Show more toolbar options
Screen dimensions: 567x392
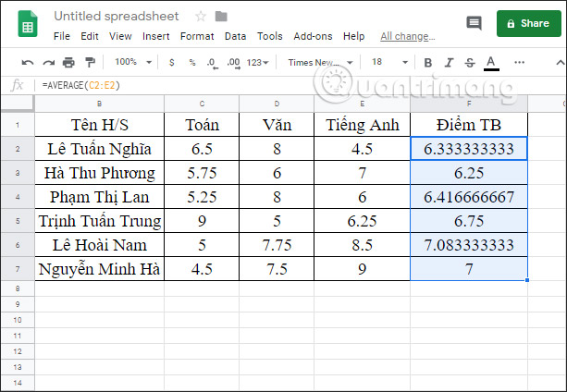[x=519, y=63]
